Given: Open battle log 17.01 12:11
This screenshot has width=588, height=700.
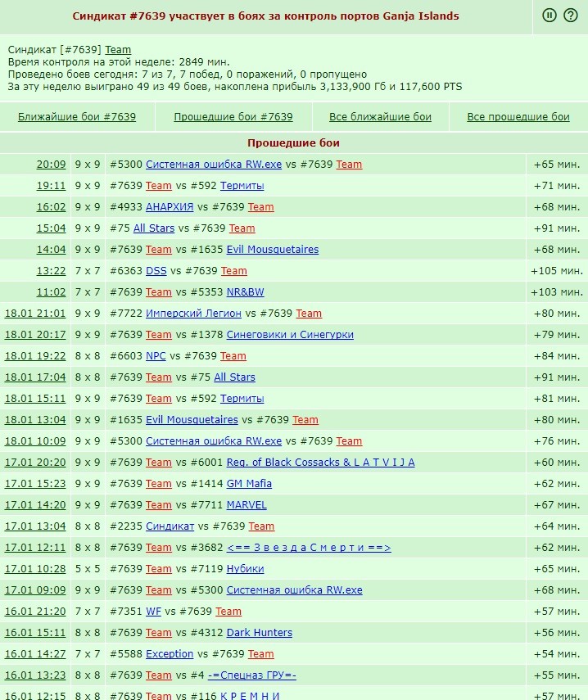Looking at the screenshot, I should pos(35,548).
